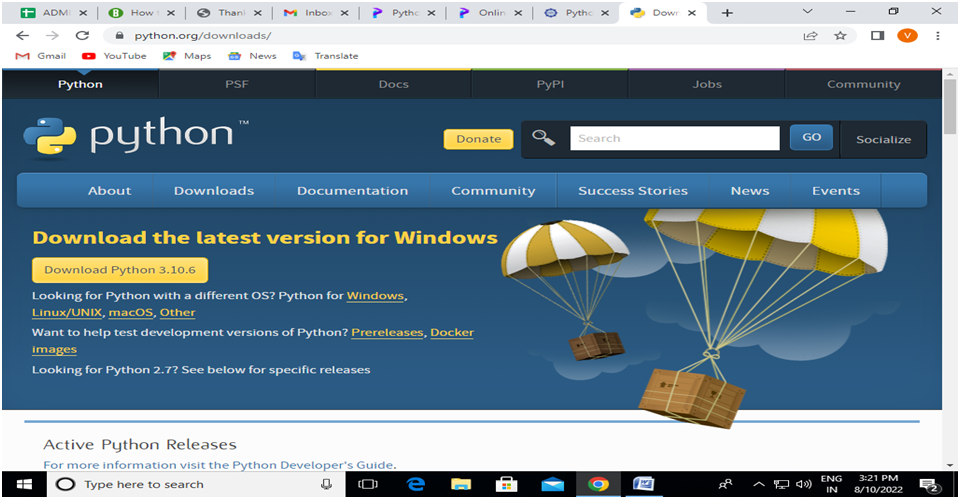Switch to Word on the taskbar

tap(643, 484)
